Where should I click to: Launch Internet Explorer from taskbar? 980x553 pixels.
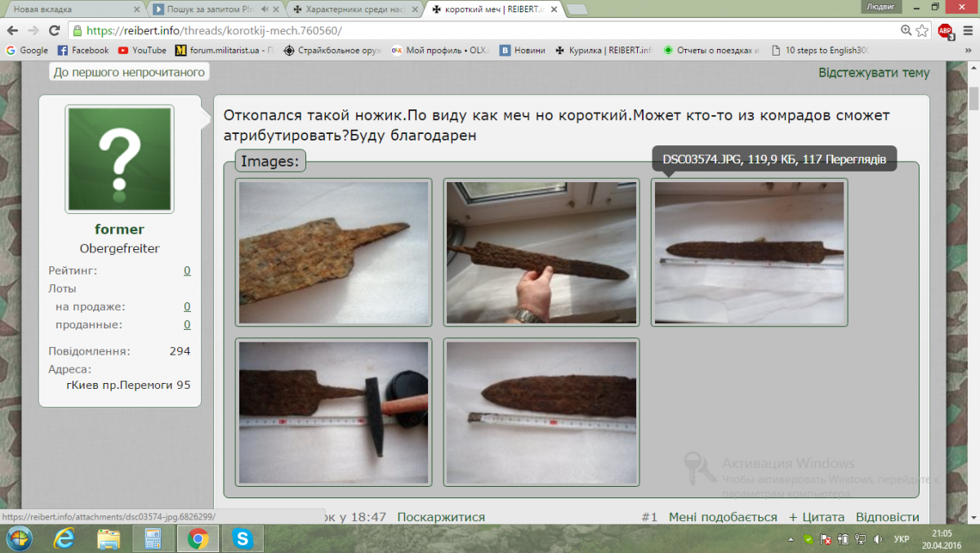point(65,539)
